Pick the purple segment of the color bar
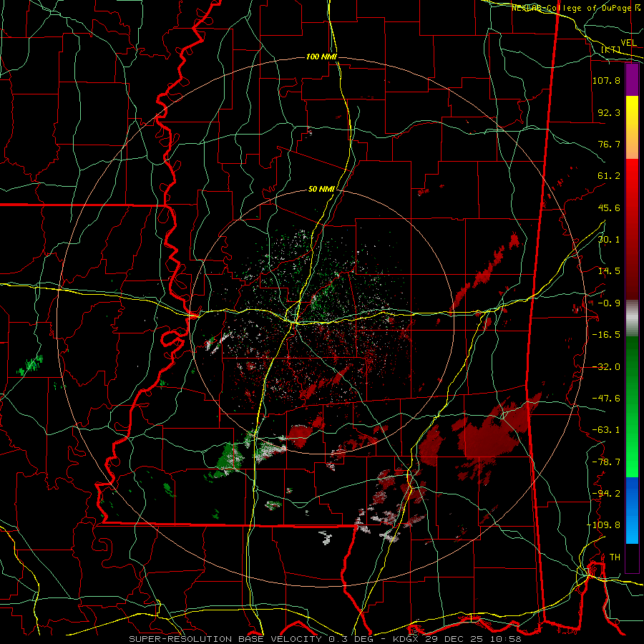This screenshot has height=644, width=644. (632, 80)
